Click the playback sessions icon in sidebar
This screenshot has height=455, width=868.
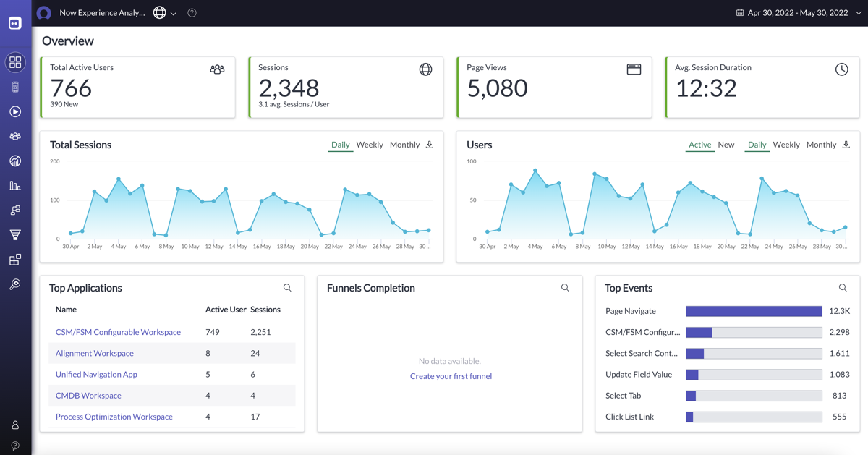pyautogui.click(x=15, y=111)
